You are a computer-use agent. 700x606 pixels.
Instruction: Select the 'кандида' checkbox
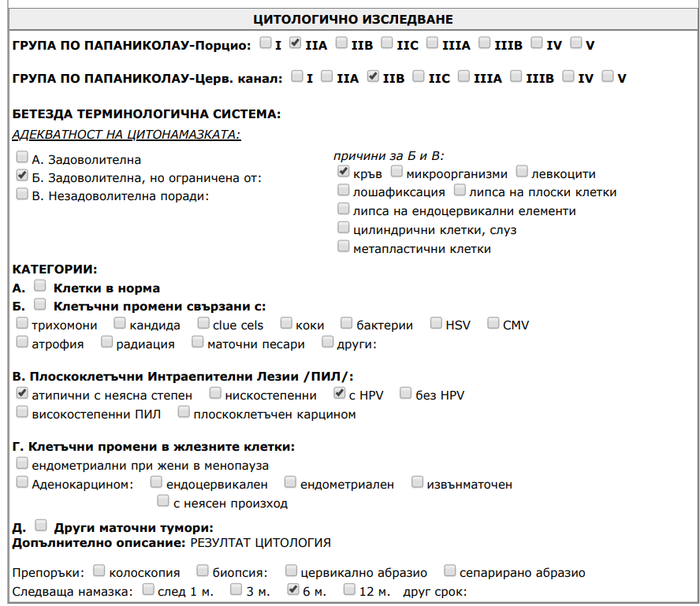[120, 323]
